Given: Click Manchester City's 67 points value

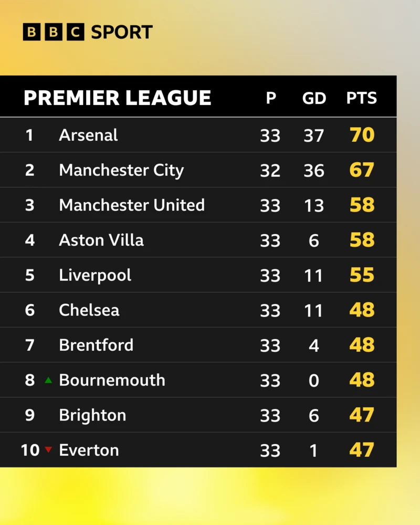Looking at the screenshot, I should 362,170.
